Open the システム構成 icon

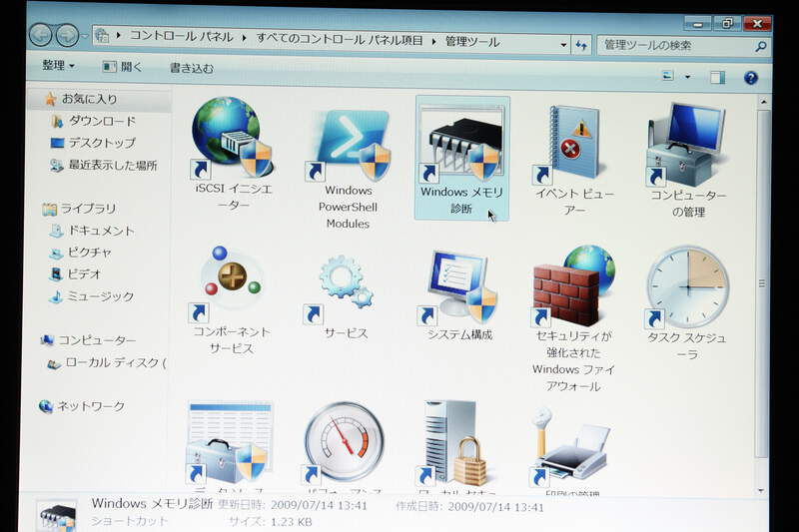[x=457, y=288]
